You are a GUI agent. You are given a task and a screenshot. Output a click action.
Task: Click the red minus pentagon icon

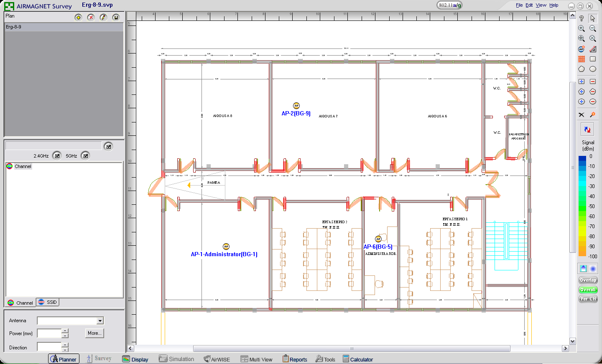point(593,92)
